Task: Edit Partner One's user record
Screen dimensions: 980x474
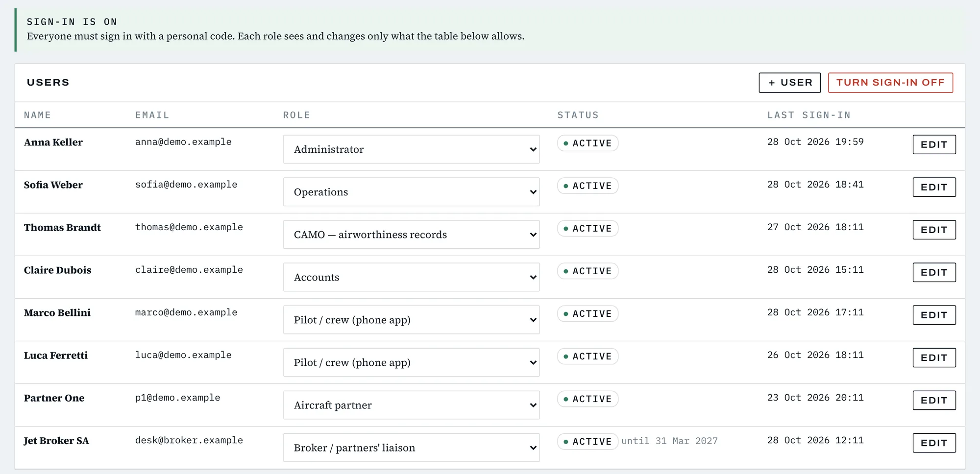Action: [934, 400]
